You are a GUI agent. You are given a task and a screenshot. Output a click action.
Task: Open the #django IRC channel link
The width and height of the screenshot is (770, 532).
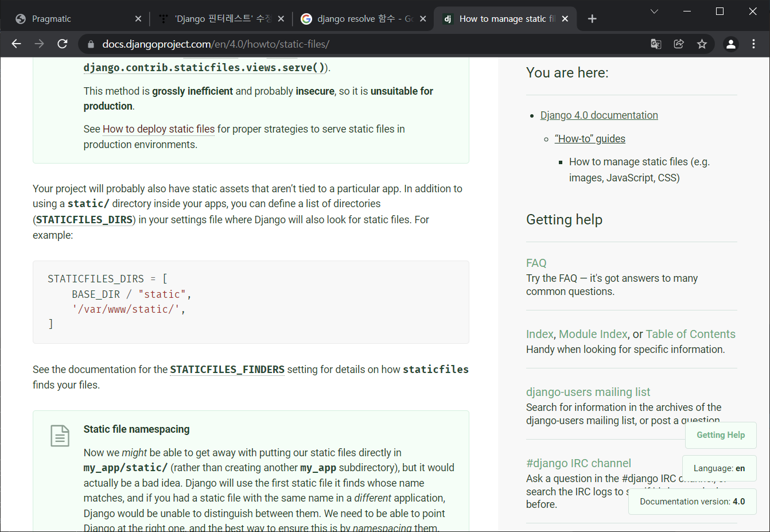[578, 463]
